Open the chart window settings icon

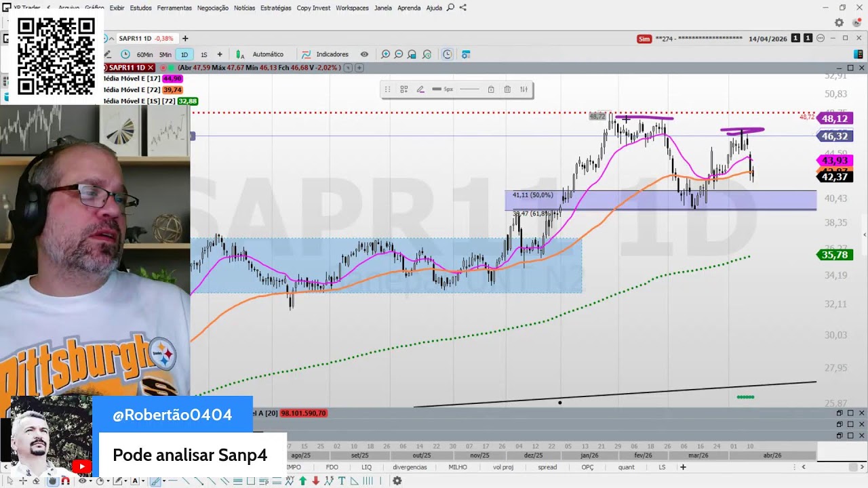(466, 54)
